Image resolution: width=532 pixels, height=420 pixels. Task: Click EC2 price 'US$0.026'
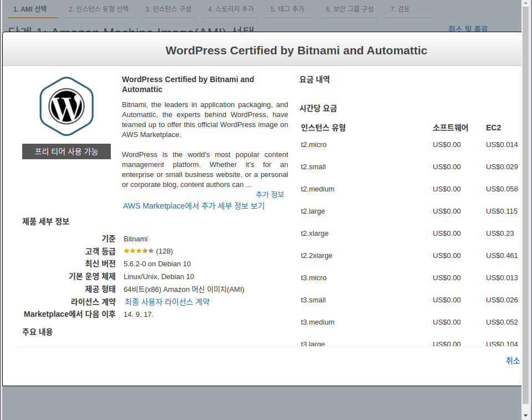point(502,300)
